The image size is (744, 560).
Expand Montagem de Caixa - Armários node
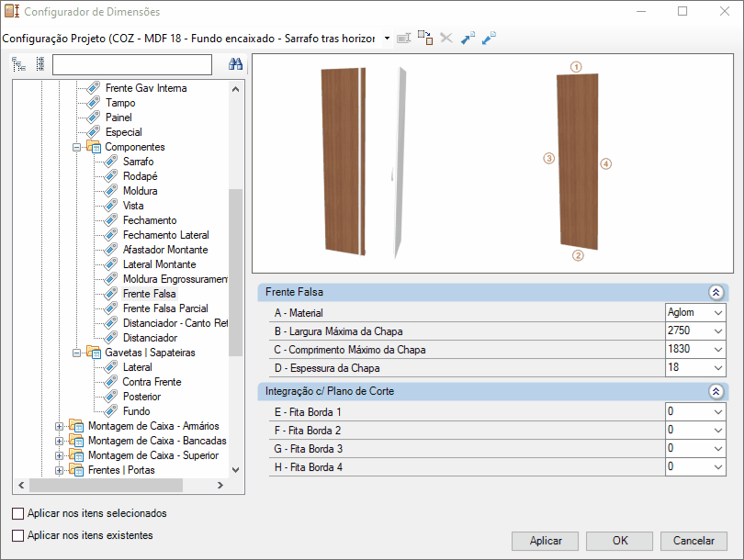click(60, 426)
